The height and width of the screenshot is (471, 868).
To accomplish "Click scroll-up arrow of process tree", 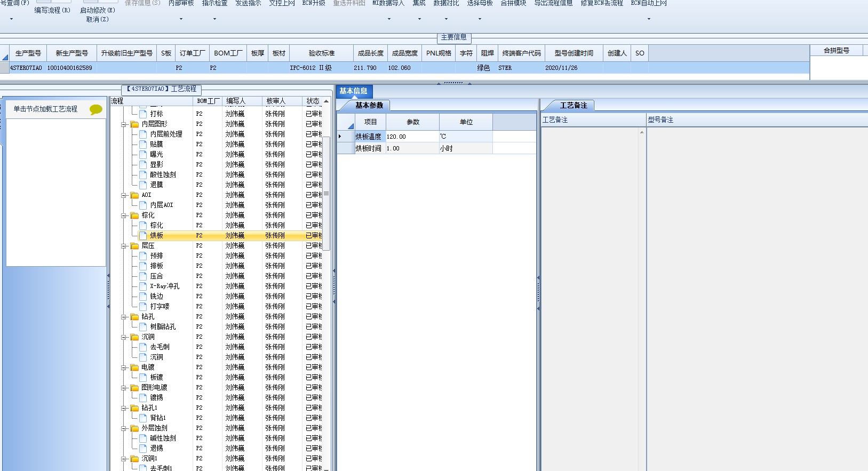I will [326, 101].
